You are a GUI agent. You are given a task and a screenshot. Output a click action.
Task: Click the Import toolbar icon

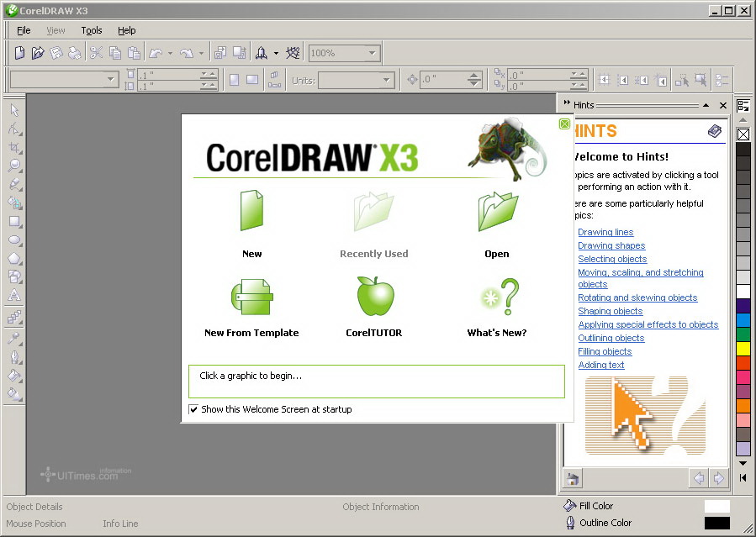coord(220,52)
